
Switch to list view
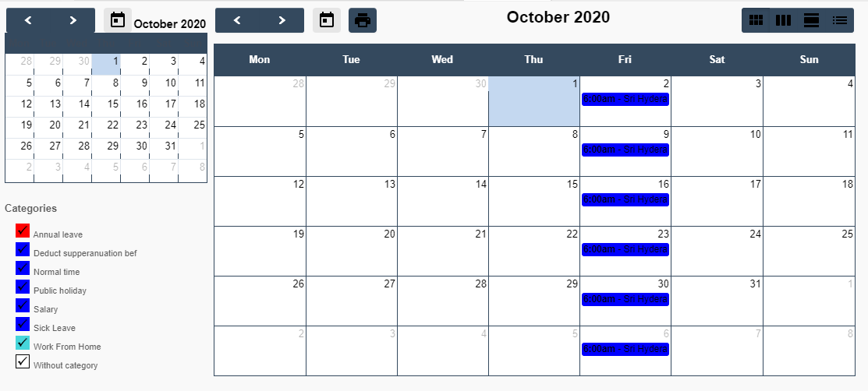pyautogui.click(x=839, y=20)
